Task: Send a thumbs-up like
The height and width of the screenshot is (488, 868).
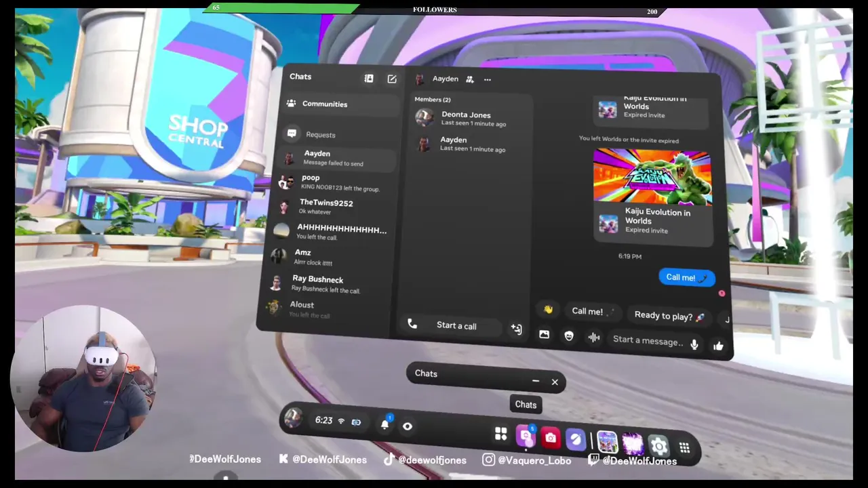Action: [718, 346]
